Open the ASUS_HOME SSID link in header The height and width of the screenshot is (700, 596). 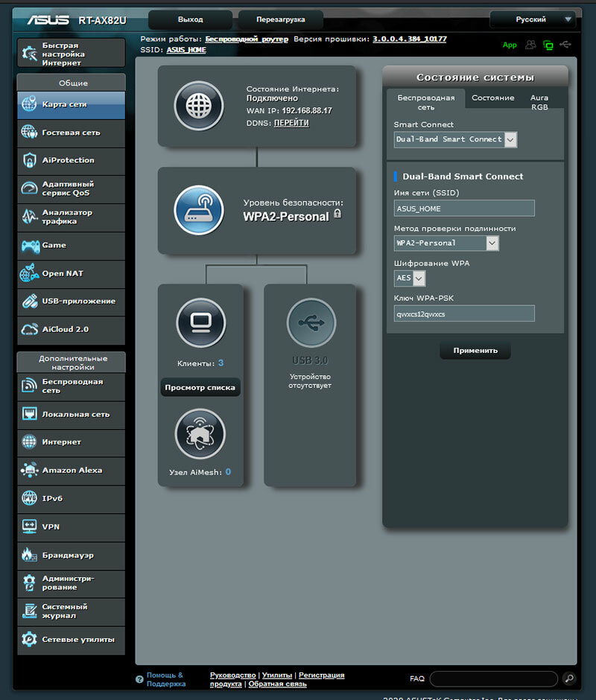click(x=186, y=50)
